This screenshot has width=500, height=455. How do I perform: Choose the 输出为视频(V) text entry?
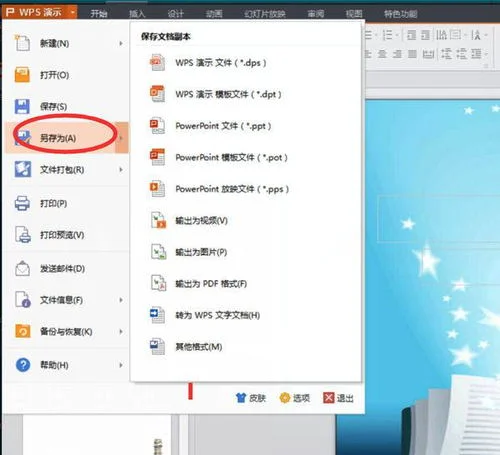click(x=202, y=220)
